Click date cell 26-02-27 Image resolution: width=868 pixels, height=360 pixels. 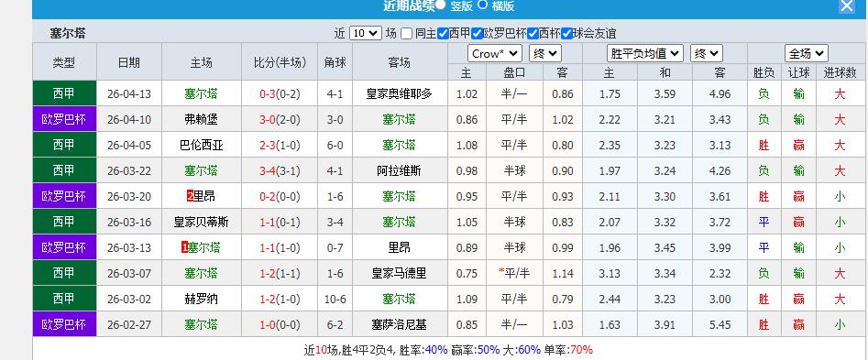[129, 324]
